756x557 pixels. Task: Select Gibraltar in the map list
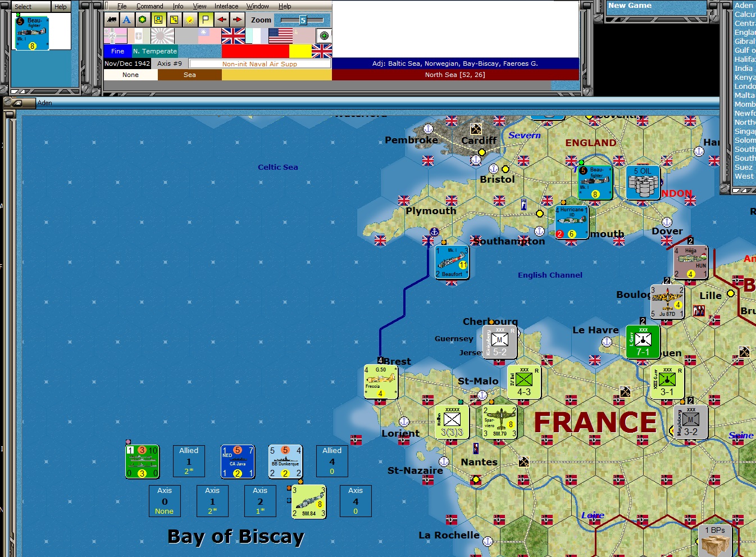(745, 41)
